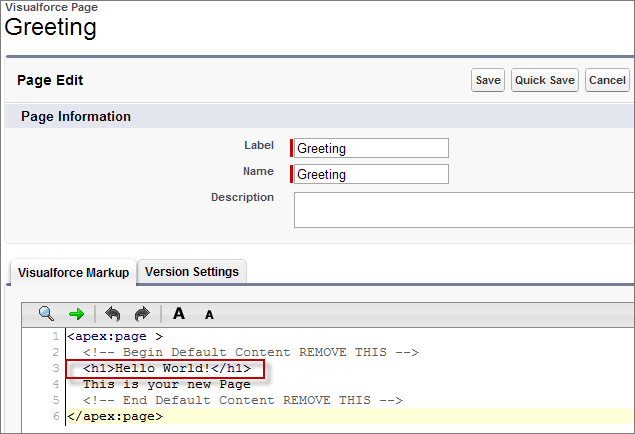Place the cursor on the <apex:page > line
Image resolution: width=635 pixels, height=434 pixels.
click(x=115, y=336)
